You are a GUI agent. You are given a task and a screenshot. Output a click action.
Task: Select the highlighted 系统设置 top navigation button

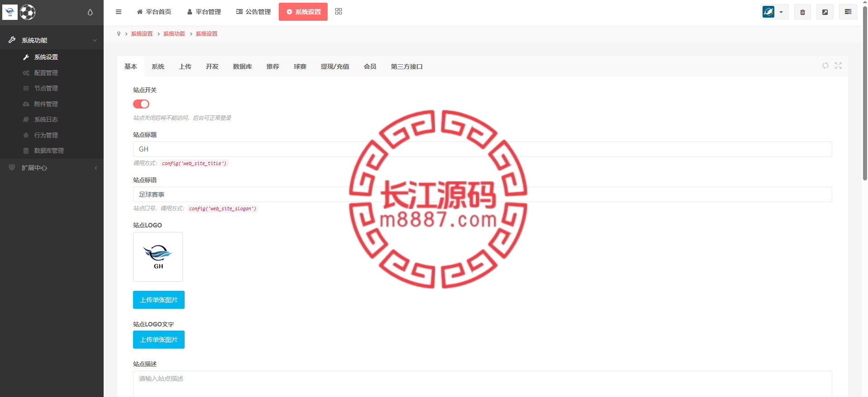[303, 12]
